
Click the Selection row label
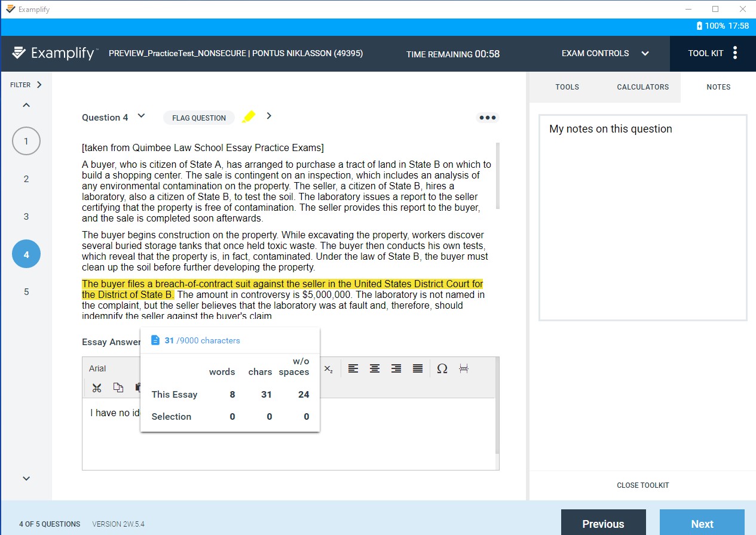coord(172,416)
